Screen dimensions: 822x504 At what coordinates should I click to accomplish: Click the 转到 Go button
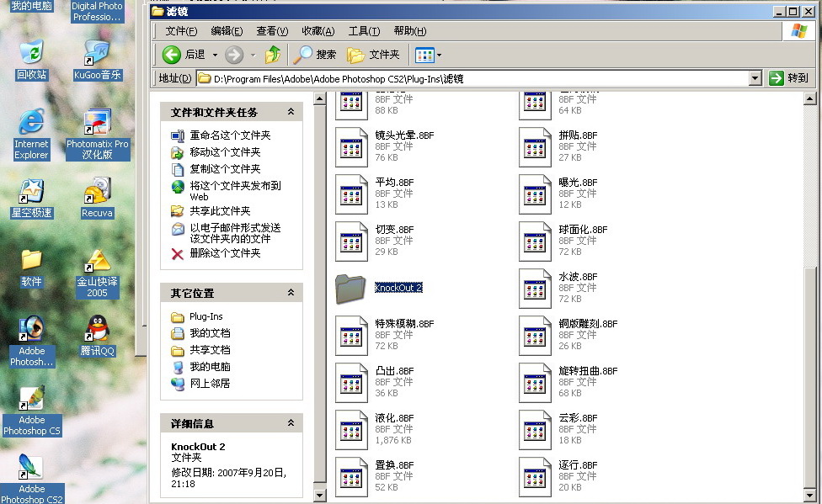point(788,78)
